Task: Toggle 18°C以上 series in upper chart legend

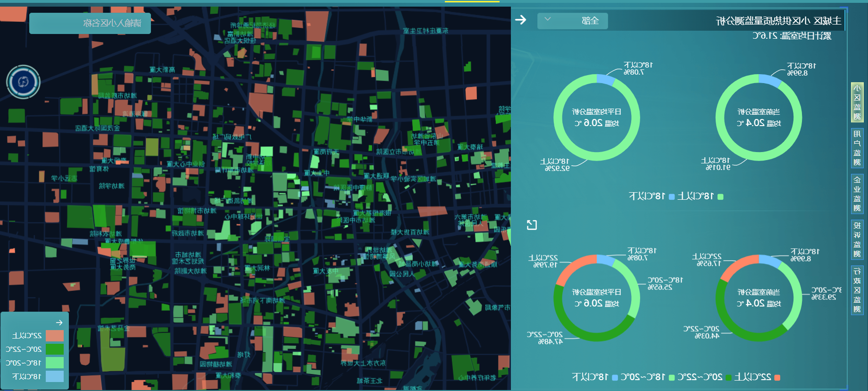Action: tap(700, 196)
